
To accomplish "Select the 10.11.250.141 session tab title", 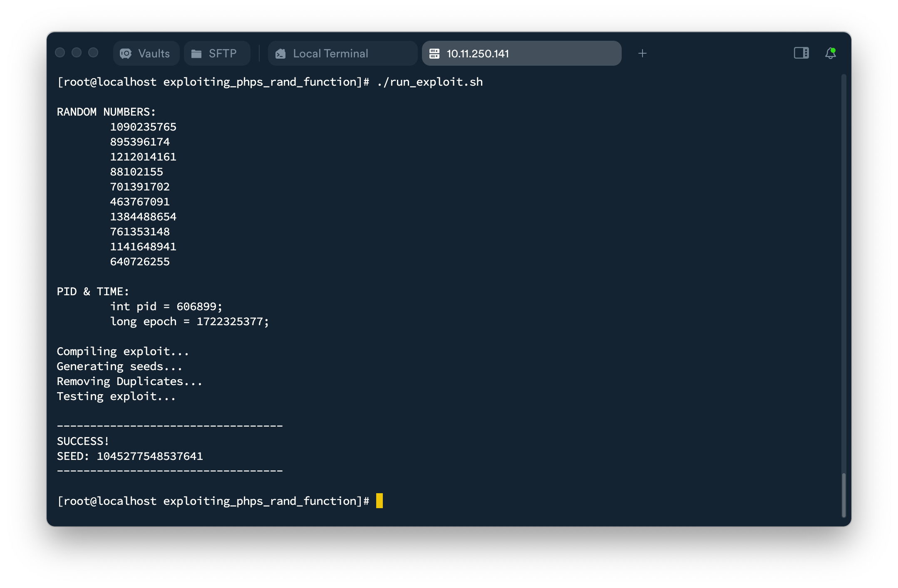I will pos(477,54).
